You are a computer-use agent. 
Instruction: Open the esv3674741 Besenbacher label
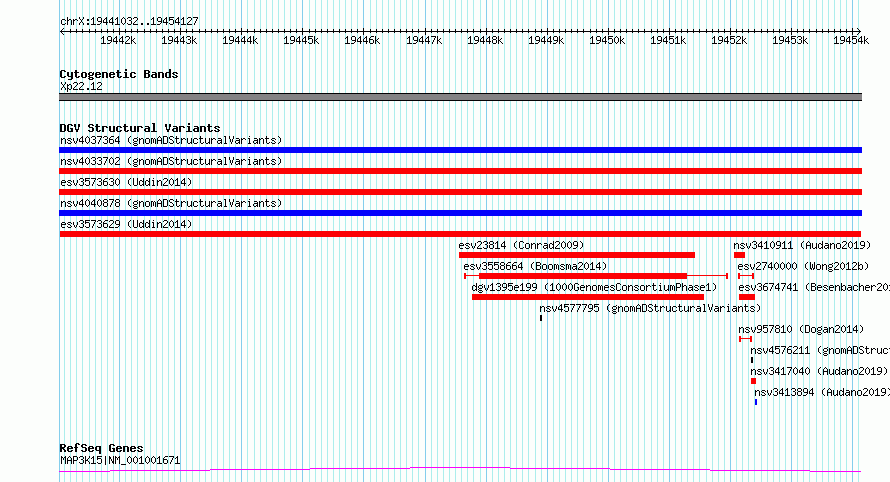(x=814, y=287)
